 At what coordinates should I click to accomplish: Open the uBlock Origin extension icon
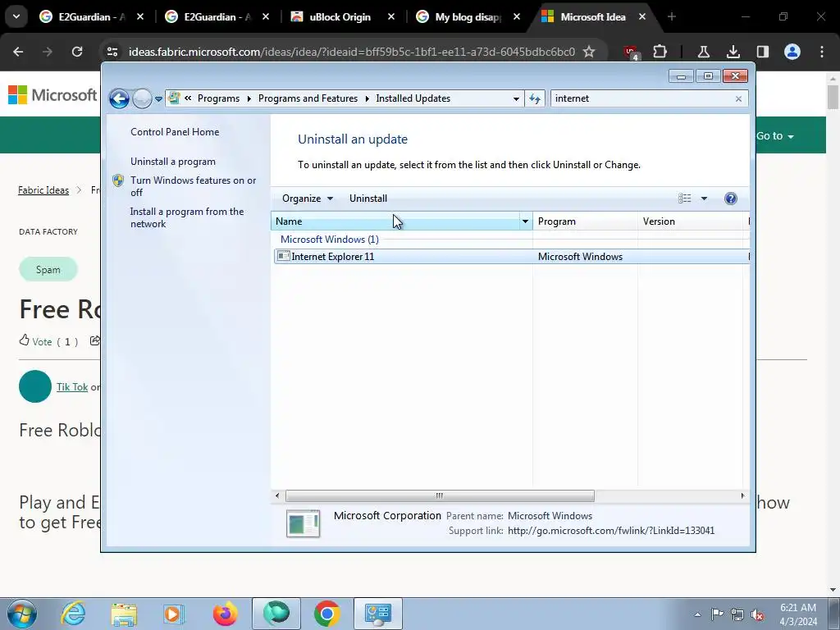click(x=631, y=52)
